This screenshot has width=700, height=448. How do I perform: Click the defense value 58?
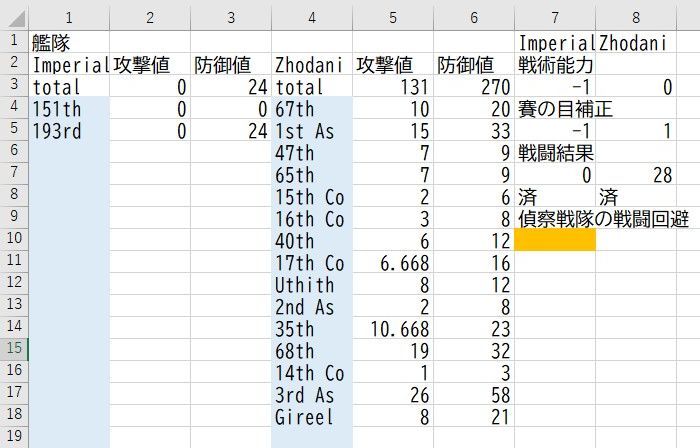(474, 394)
